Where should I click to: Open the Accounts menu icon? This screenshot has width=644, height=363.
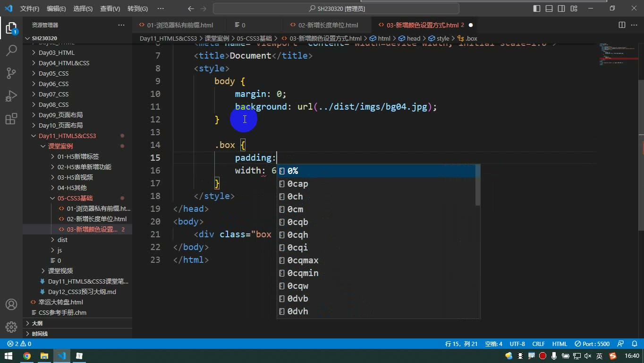(11, 304)
